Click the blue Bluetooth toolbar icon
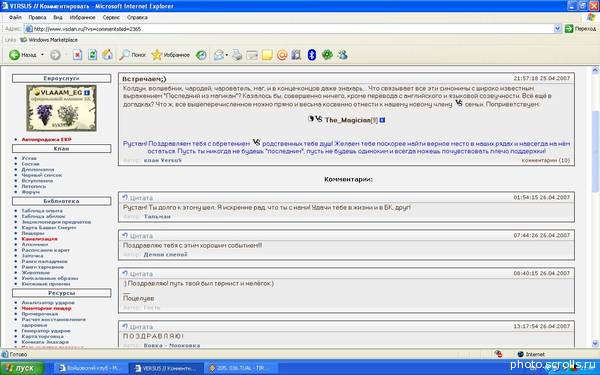This screenshot has height=375, width=600. (312, 55)
